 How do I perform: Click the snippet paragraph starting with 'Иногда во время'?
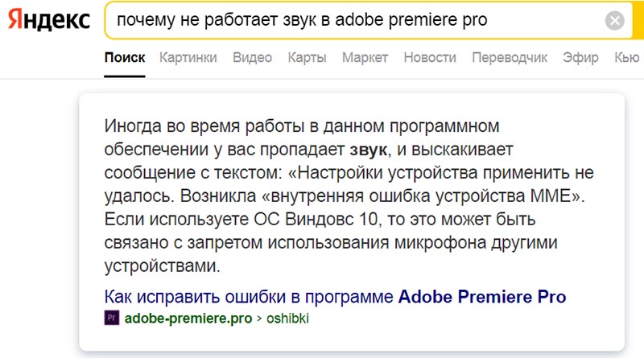349,195
